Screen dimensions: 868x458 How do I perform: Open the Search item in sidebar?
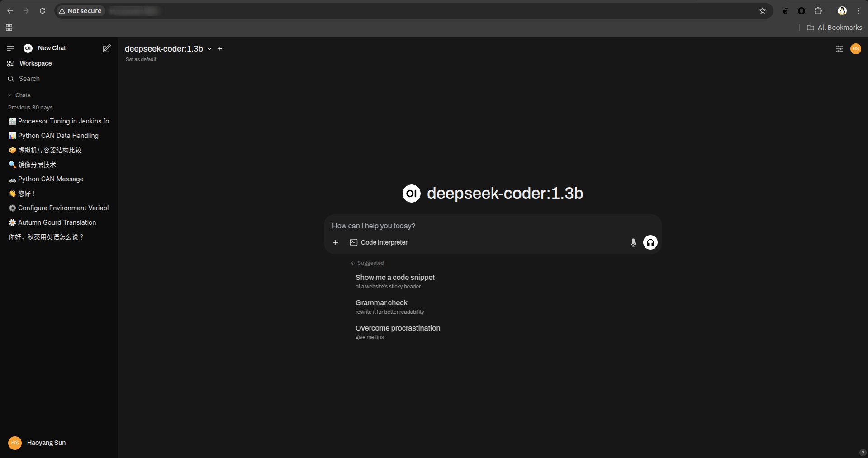pyautogui.click(x=29, y=79)
